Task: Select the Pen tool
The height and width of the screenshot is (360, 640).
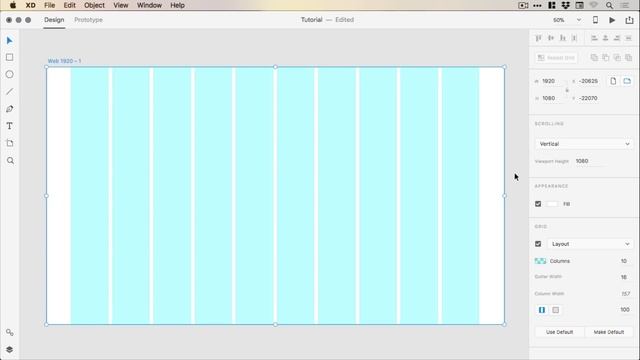Action: [x=9, y=109]
